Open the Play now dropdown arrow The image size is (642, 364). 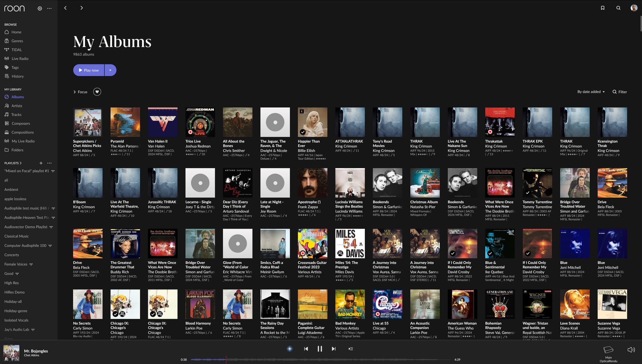tap(110, 70)
